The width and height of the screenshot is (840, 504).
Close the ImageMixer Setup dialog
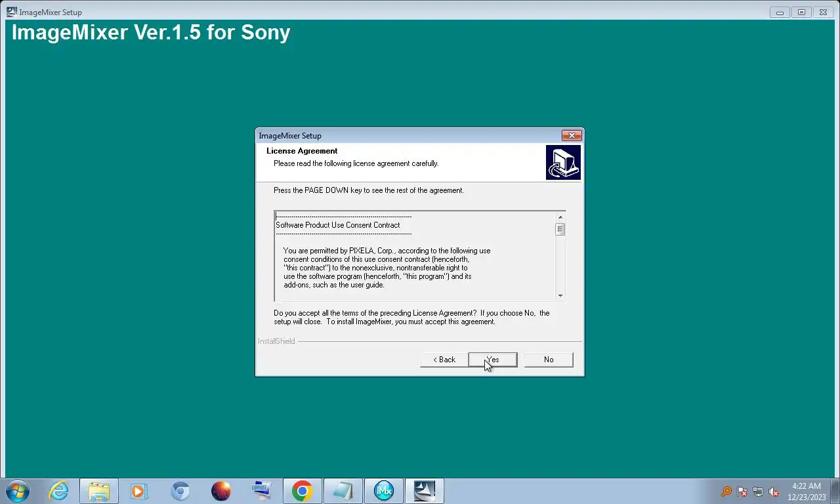pos(572,135)
